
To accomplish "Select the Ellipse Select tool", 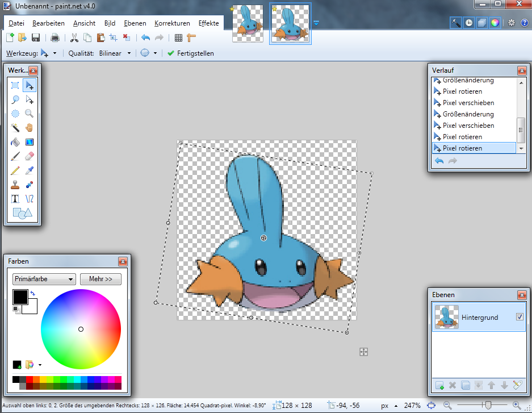I will coord(15,114).
